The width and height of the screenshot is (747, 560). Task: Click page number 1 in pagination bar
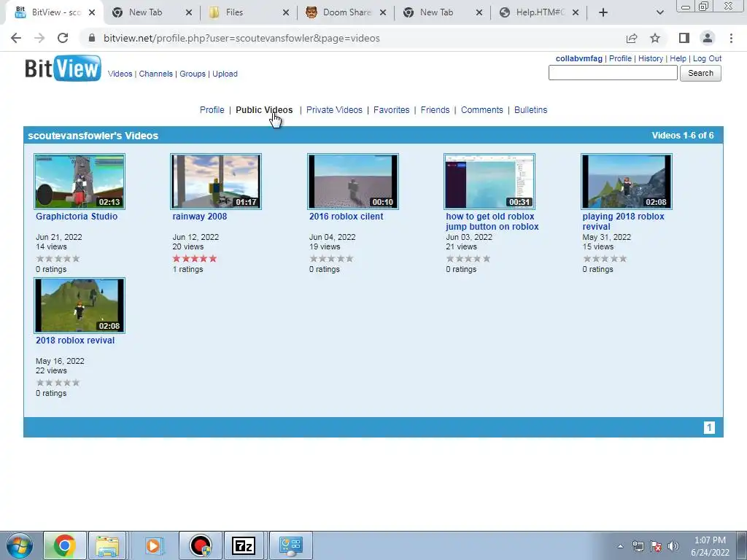(709, 427)
